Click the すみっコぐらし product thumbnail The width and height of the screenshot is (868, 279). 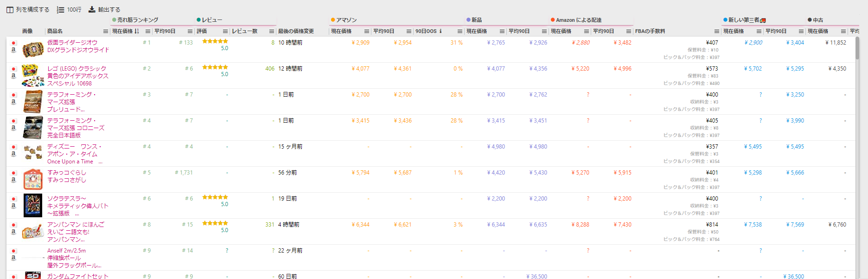[33, 179]
